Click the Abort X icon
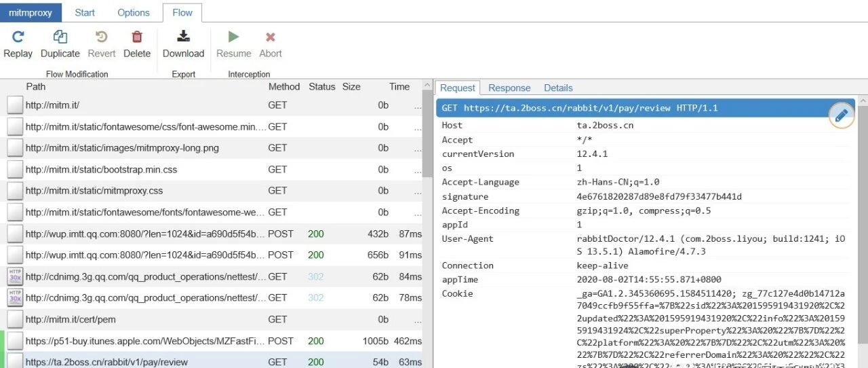The height and width of the screenshot is (368, 868). point(270,37)
